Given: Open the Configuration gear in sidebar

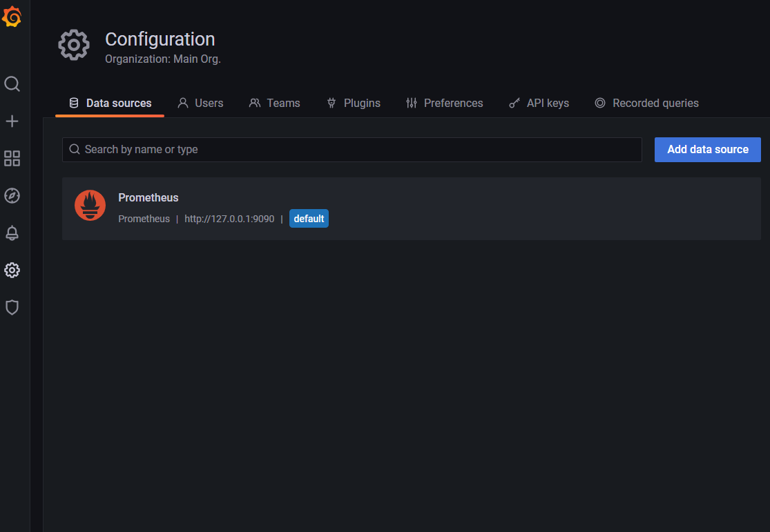Looking at the screenshot, I should [x=12, y=270].
